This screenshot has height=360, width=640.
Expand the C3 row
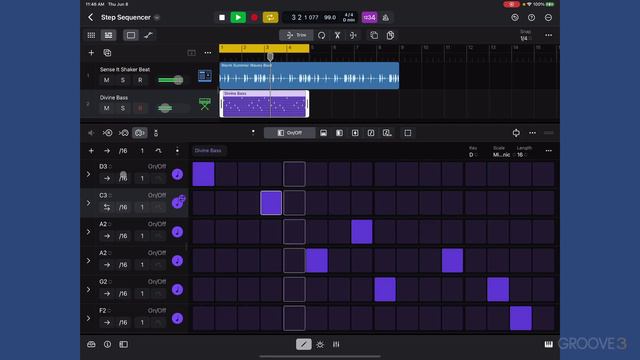click(88, 203)
